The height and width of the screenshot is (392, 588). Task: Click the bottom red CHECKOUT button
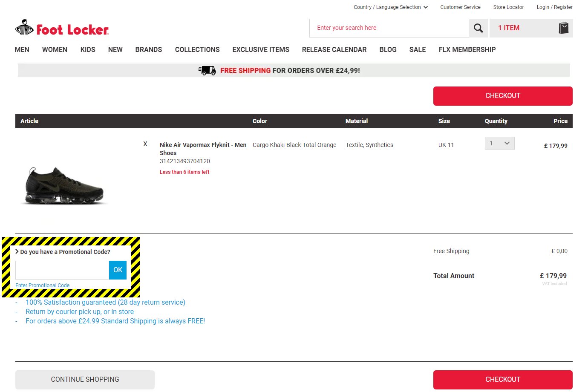(x=503, y=380)
